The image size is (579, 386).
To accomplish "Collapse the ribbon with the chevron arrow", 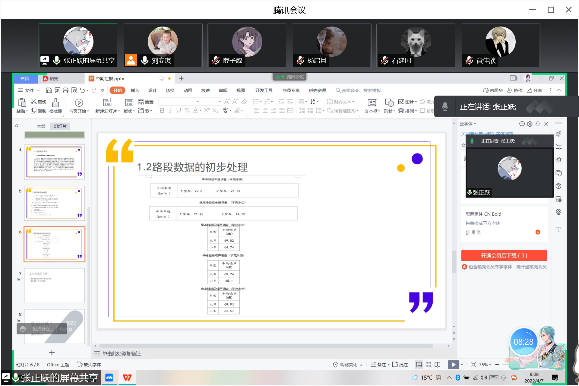I will pos(559,90).
